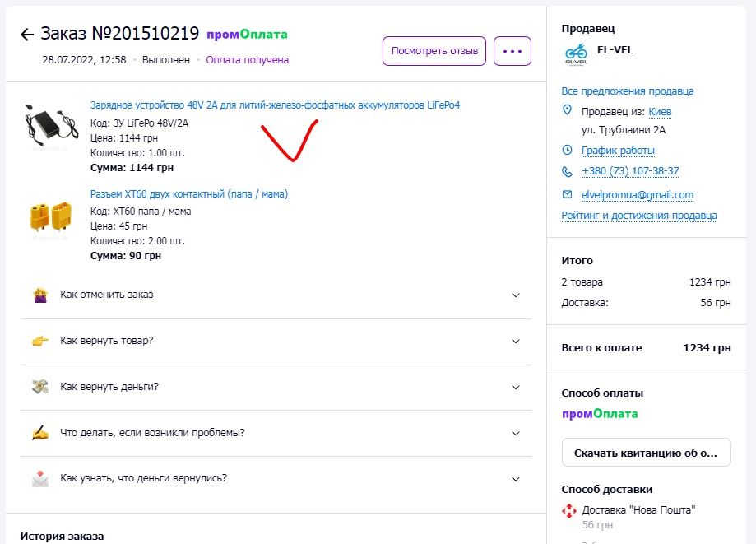This screenshot has width=756, height=544.
Task: Click the envelope email icon
Action: [567, 194]
